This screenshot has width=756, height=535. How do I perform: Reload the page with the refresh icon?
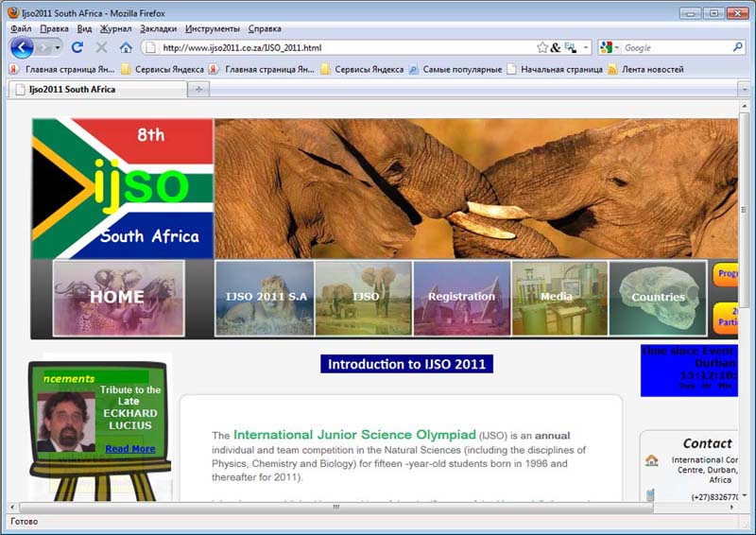pyautogui.click(x=77, y=47)
